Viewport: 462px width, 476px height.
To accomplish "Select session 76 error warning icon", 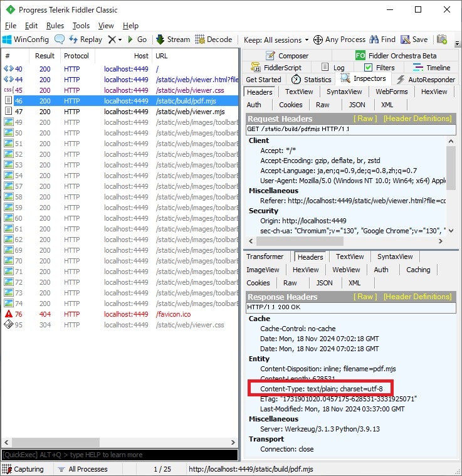I will coord(9,314).
